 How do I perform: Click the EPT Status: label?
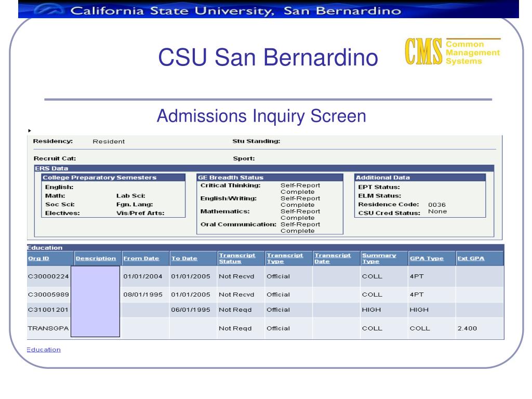(x=379, y=187)
